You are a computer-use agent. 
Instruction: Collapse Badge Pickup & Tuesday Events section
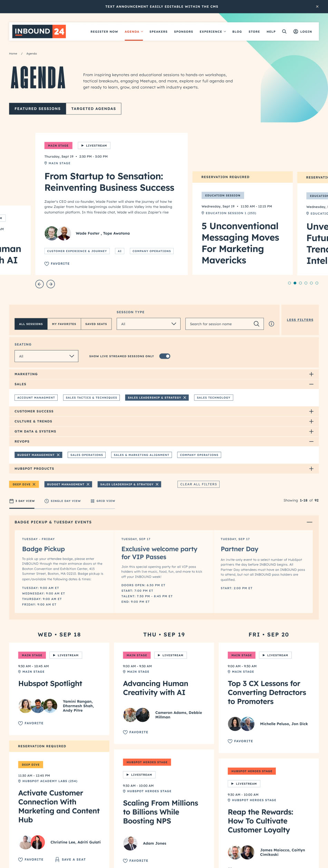[x=310, y=522]
